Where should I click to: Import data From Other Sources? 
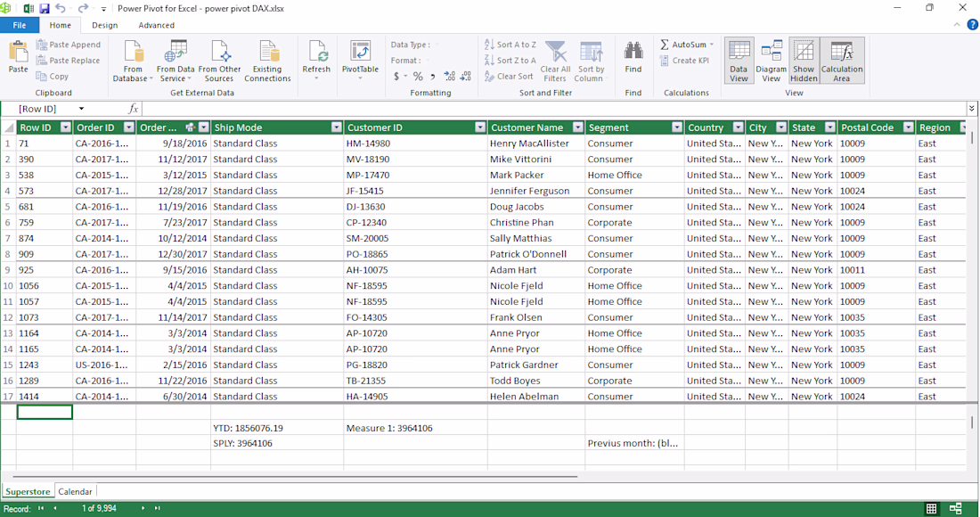[x=219, y=61]
